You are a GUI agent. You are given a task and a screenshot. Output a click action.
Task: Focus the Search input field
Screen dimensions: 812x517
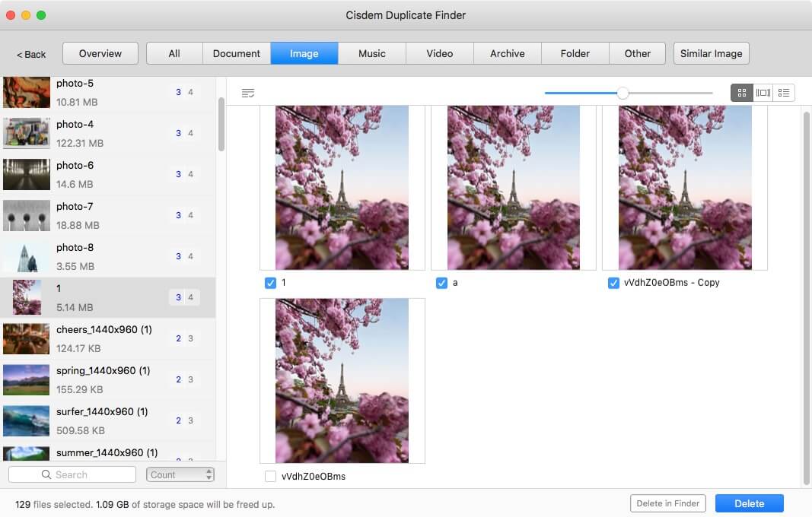[72, 474]
